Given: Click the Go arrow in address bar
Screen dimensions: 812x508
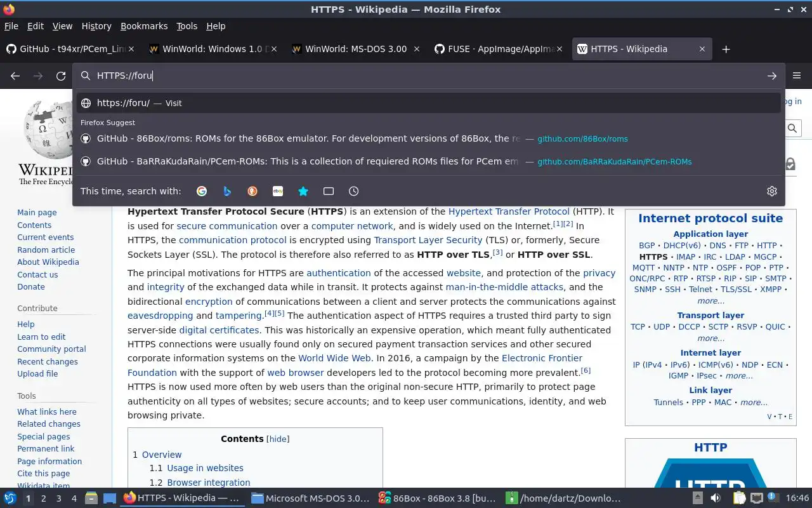Looking at the screenshot, I should (772, 76).
